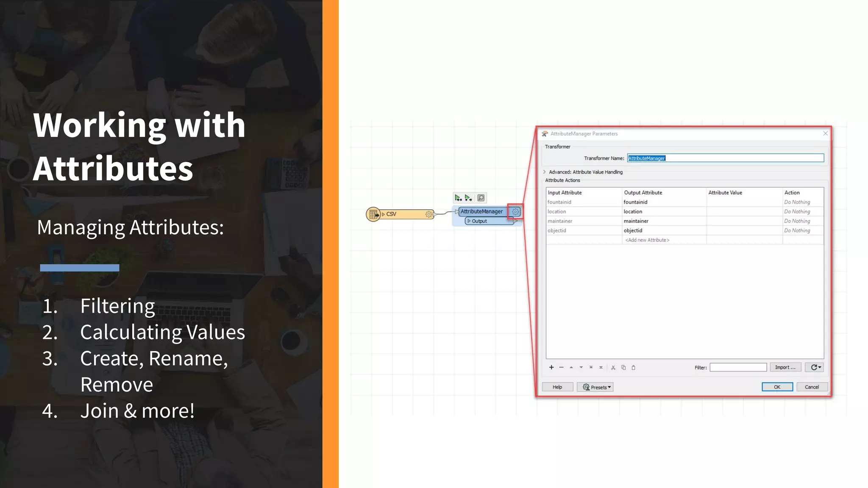Viewport: 868px width, 488px height.
Task: Click the minus icon to remove attribute
Action: 561,367
